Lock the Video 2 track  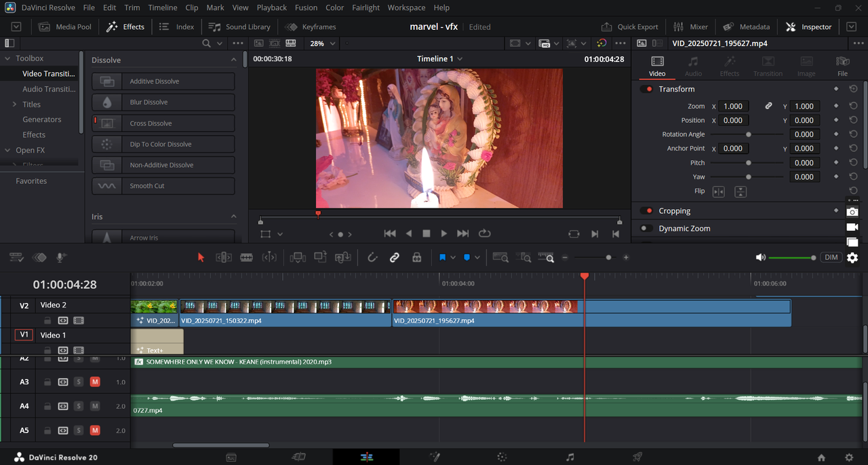(x=47, y=320)
